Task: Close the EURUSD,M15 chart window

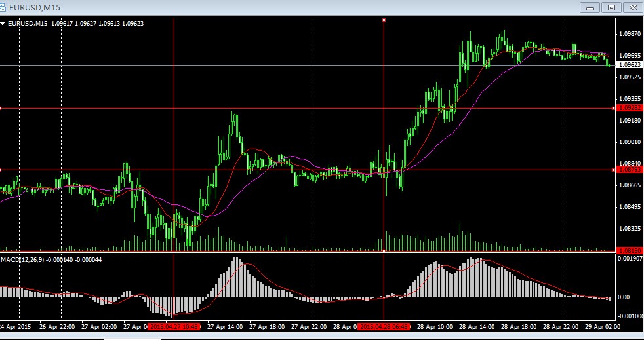Action: 632,7
